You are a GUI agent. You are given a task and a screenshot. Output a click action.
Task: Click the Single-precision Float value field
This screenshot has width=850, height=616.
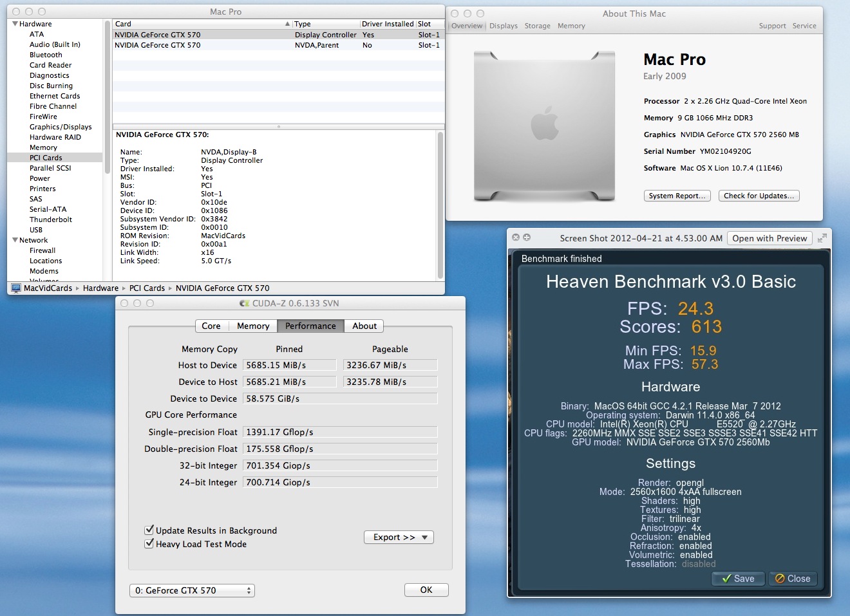(340, 432)
